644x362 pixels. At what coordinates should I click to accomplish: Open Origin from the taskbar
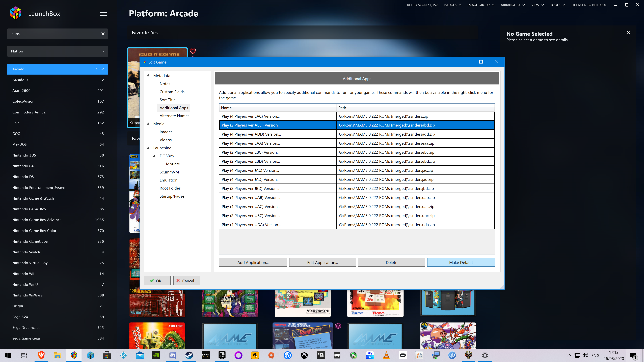click(x=271, y=355)
